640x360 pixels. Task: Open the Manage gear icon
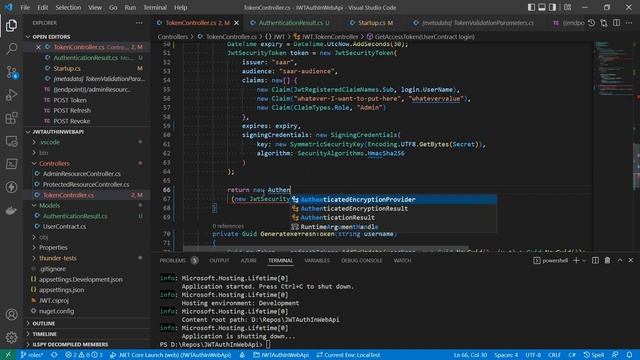[11, 337]
